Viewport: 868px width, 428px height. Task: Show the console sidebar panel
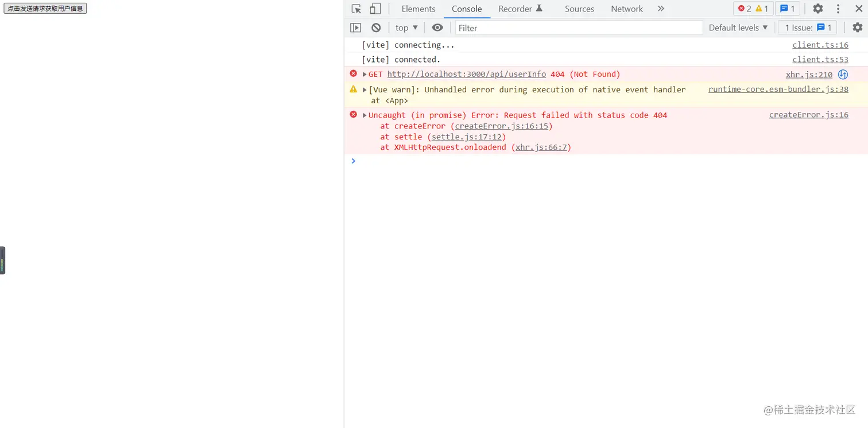356,28
